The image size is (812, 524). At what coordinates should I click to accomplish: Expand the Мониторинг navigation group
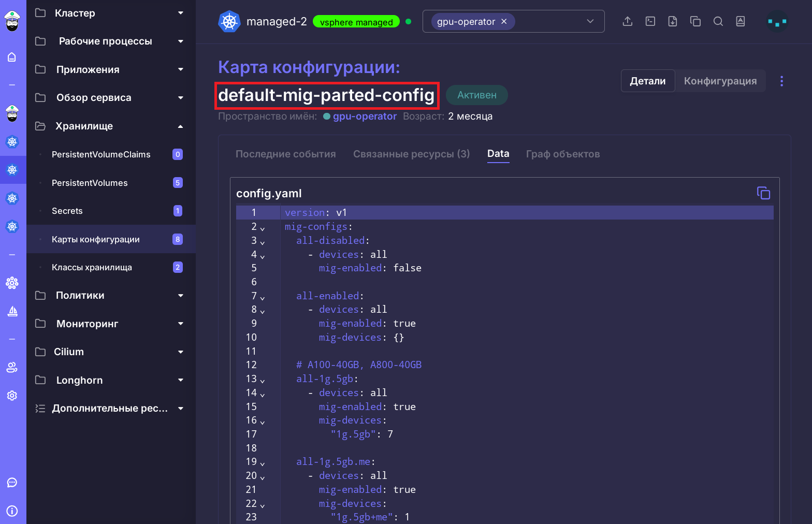111,324
